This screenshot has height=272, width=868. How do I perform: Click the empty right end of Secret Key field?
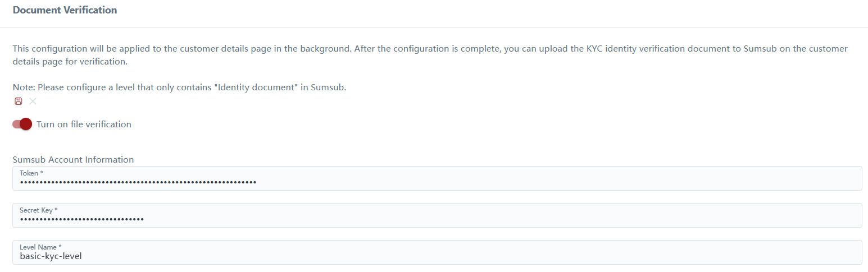point(787,216)
